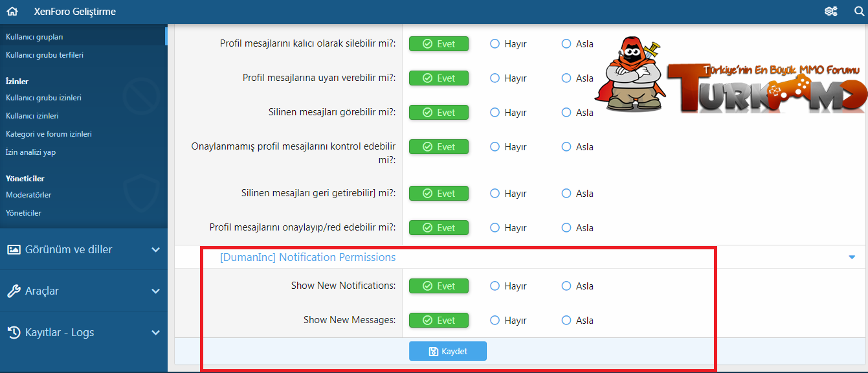Select Asla for Show New Notifications
The image size is (868, 373).
click(577, 286)
